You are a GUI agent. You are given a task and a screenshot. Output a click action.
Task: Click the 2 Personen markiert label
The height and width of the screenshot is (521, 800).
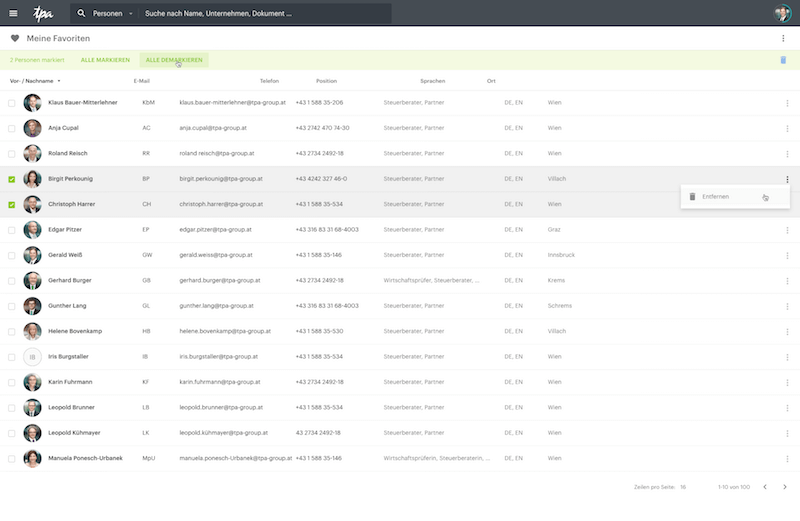[x=37, y=60]
